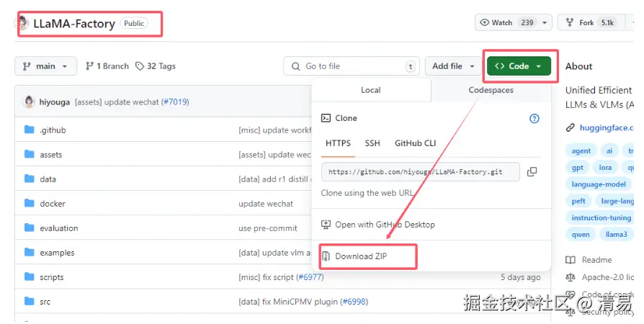Open the examples folder
Screen dimensions: 644x324
pyautogui.click(x=57, y=253)
